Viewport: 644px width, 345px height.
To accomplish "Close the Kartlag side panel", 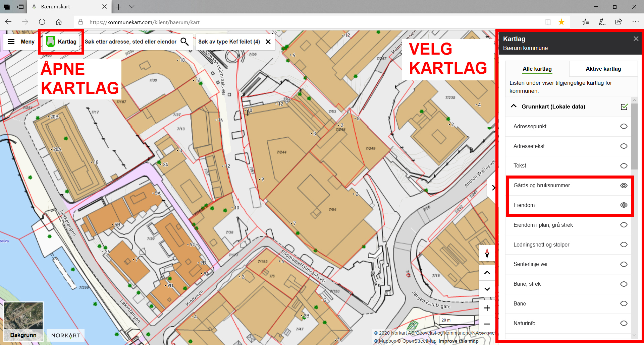I will (x=636, y=39).
